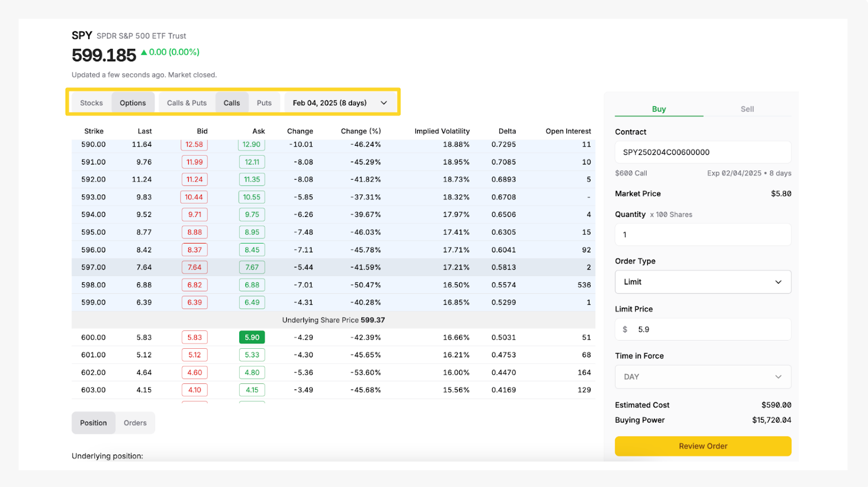Image resolution: width=868 pixels, height=487 pixels.
Task: Click the 8.88 bid for strike 595.00
Action: 195,232
